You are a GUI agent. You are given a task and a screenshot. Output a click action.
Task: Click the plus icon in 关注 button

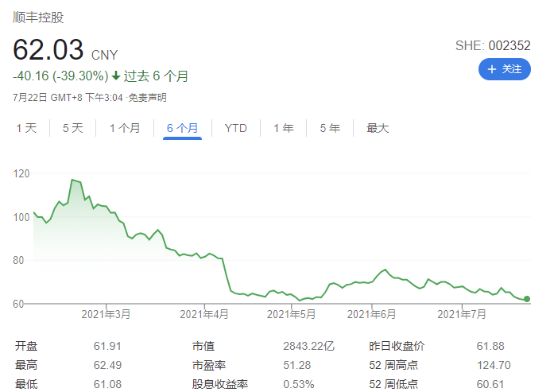[x=492, y=69]
